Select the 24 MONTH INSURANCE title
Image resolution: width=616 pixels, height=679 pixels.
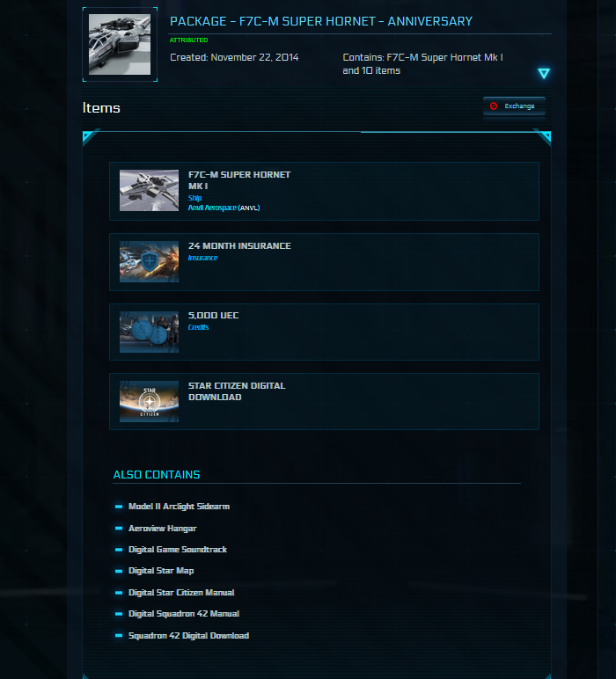pos(239,246)
